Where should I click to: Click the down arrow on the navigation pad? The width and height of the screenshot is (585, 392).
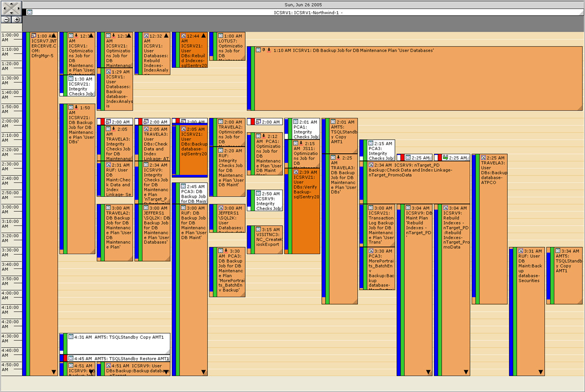click(x=11, y=12)
